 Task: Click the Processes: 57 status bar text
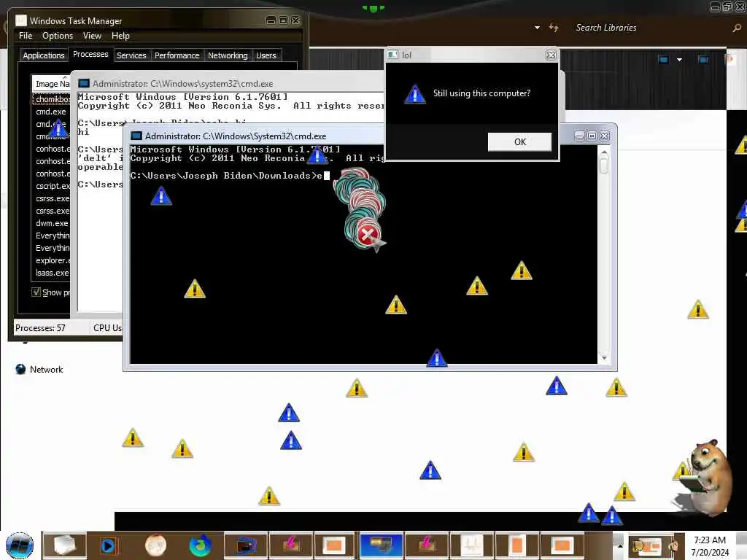pos(40,327)
